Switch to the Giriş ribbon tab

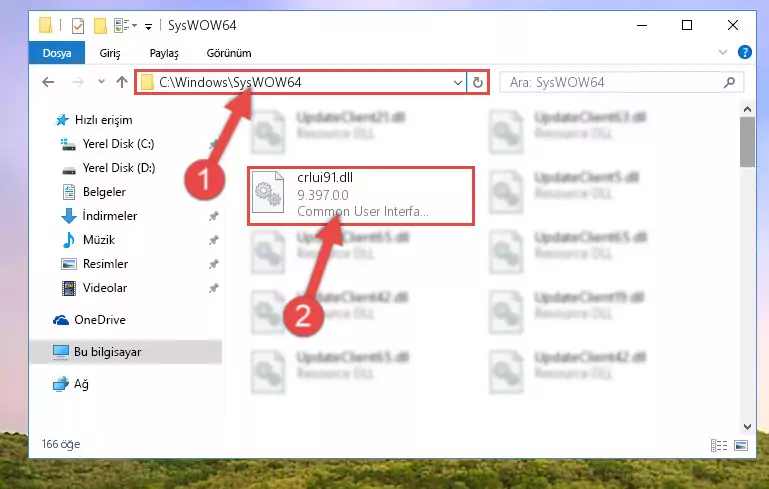click(110, 53)
